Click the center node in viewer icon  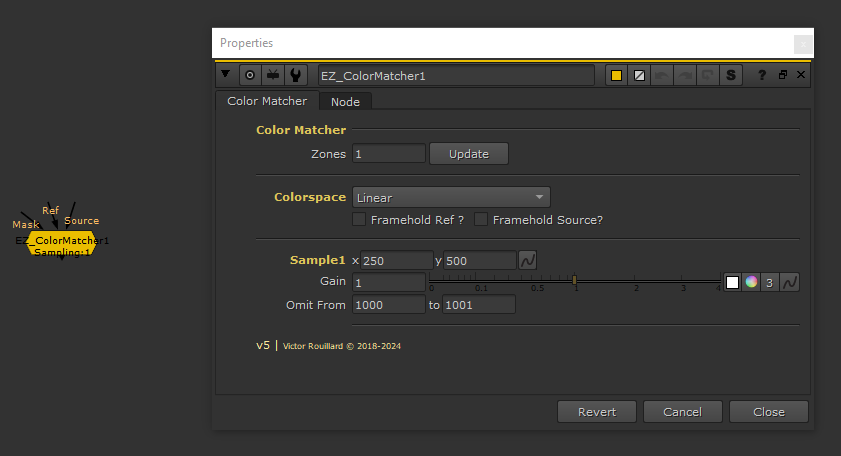click(249, 75)
